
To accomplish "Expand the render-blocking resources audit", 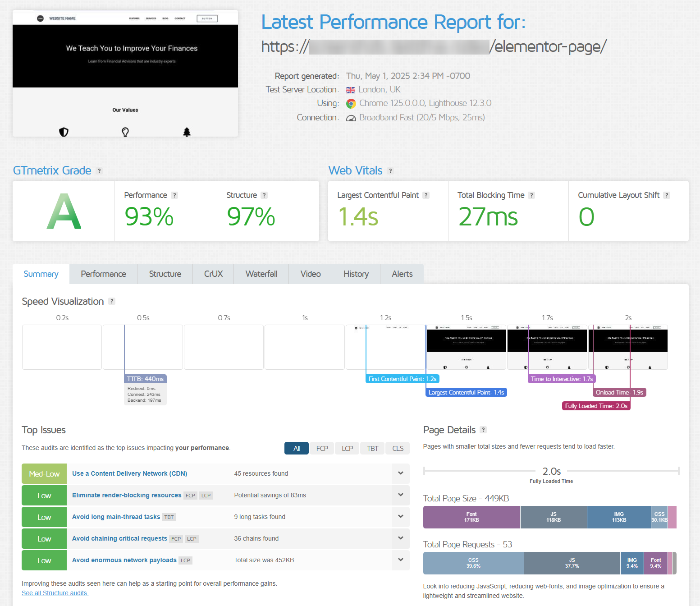I will tap(400, 495).
